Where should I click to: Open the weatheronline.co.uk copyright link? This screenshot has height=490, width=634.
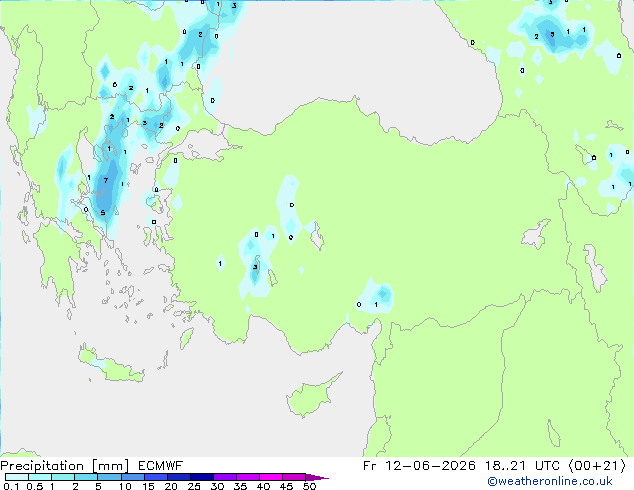[x=549, y=481]
